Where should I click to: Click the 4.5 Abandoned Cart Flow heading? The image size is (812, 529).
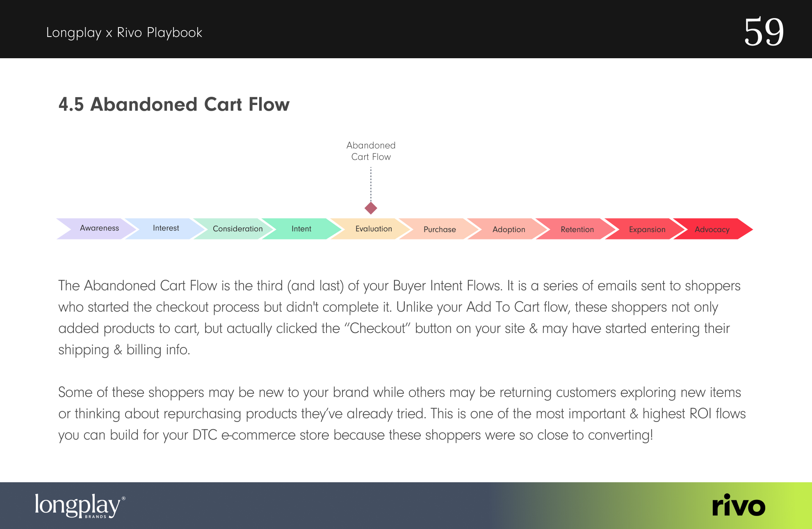tap(174, 104)
